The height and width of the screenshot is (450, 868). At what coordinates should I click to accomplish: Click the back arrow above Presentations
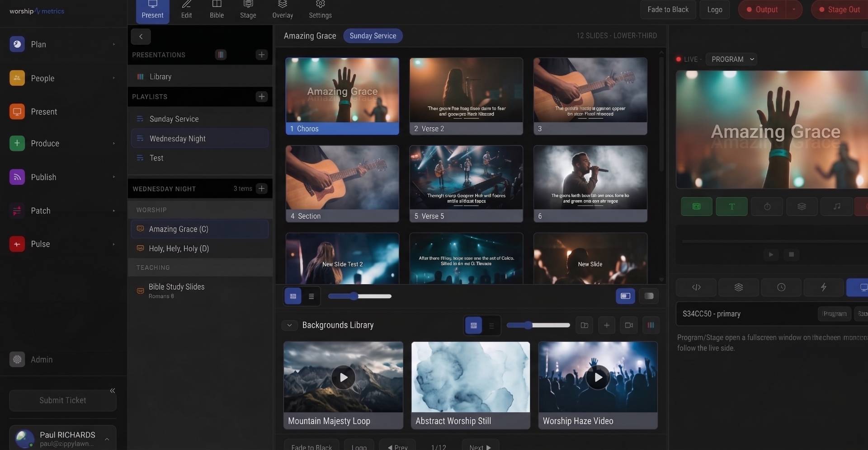click(141, 37)
